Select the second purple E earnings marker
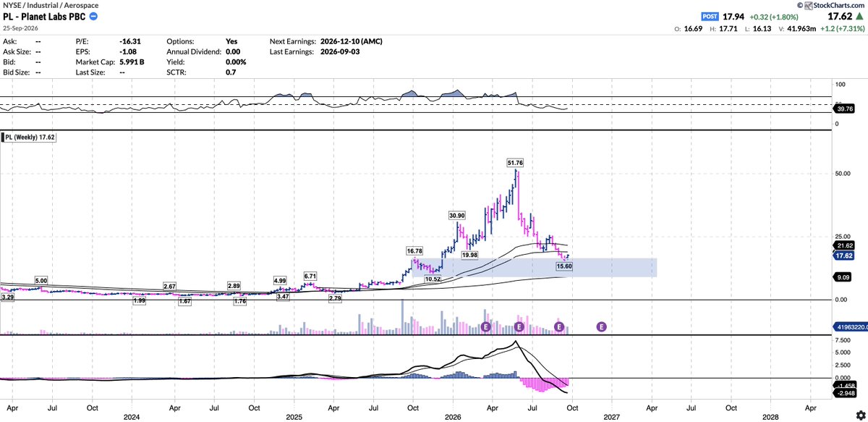The image size is (868, 422). [519, 327]
